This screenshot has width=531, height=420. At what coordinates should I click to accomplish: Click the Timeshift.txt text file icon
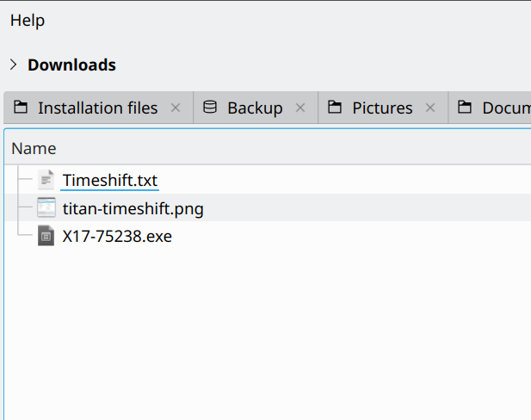click(46, 181)
